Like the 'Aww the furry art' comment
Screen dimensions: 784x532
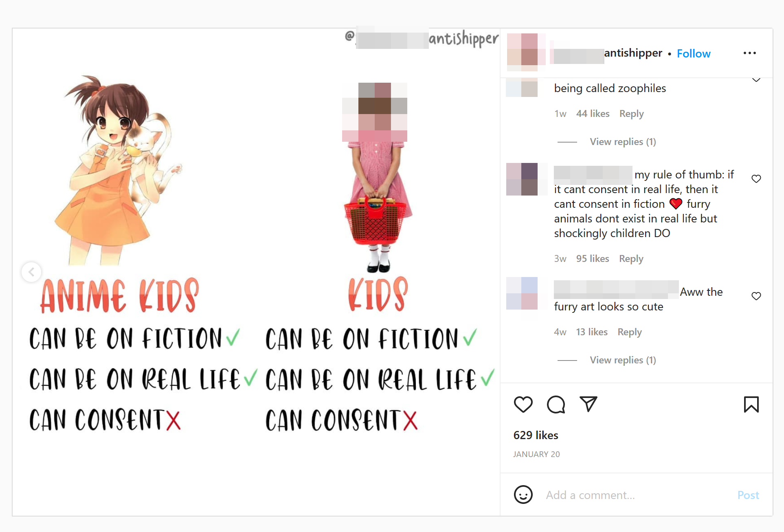756,296
